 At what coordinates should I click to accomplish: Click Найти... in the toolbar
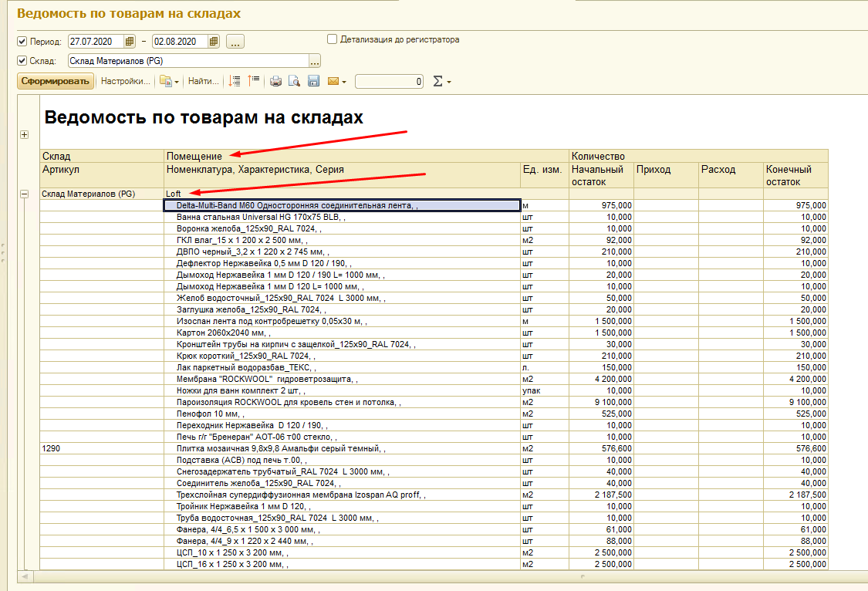(204, 81)
